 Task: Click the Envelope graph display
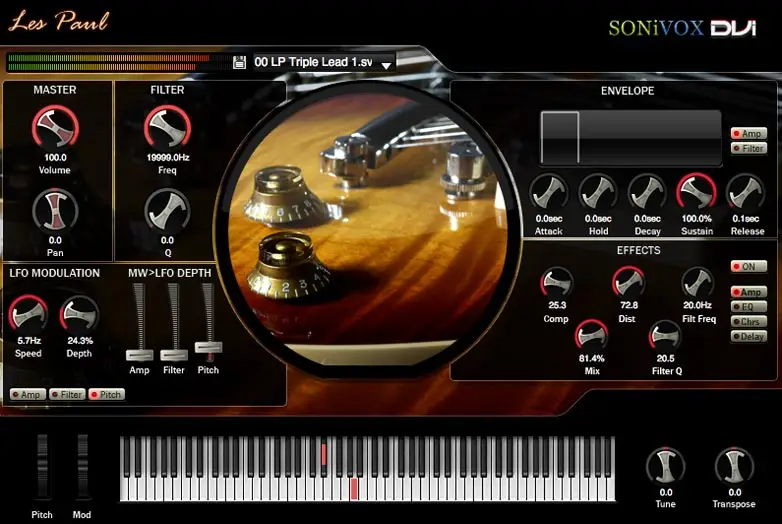631,138
